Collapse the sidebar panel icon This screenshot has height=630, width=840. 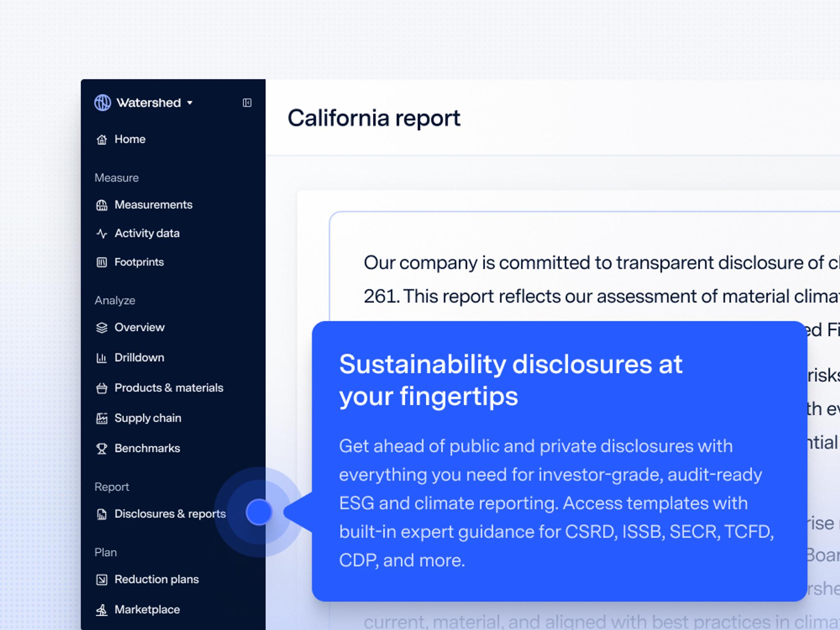point(247,103)
